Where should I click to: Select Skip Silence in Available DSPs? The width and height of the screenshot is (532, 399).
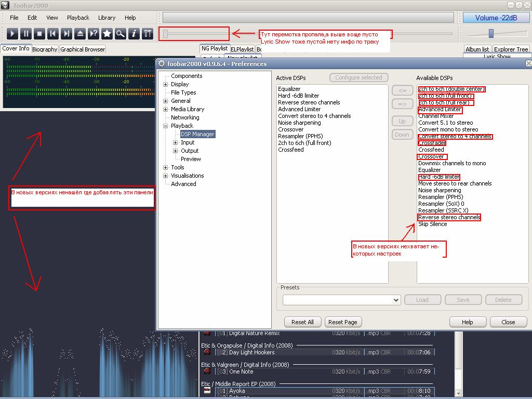pyautogui.click(x=432, y=224)
